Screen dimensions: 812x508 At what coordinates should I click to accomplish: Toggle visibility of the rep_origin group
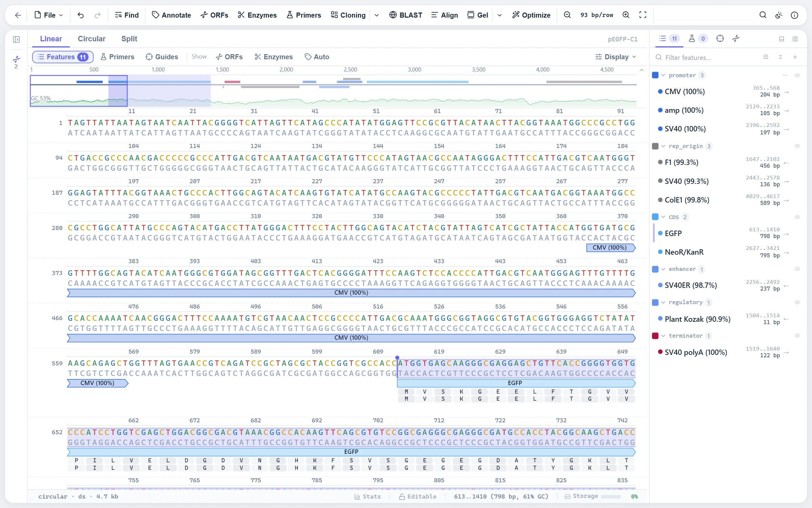pos(797,146)
